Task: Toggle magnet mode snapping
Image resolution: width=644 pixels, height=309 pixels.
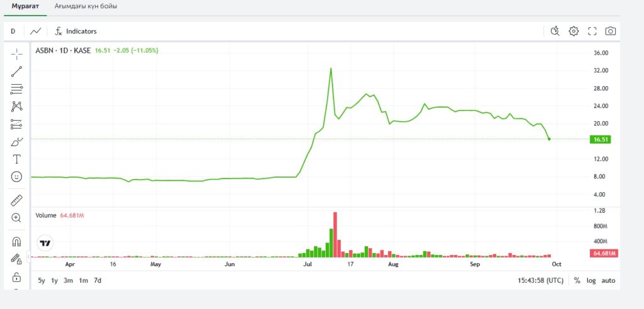Action: pos(17,242)
